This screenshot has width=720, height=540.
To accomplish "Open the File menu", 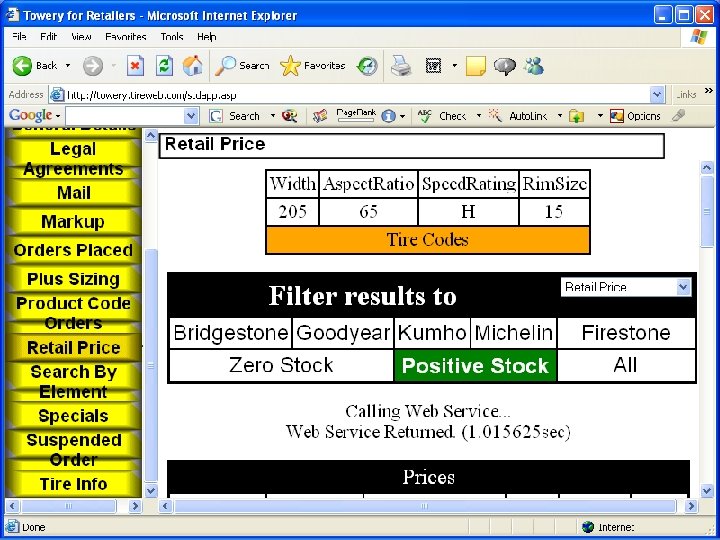I will point(19,37).
